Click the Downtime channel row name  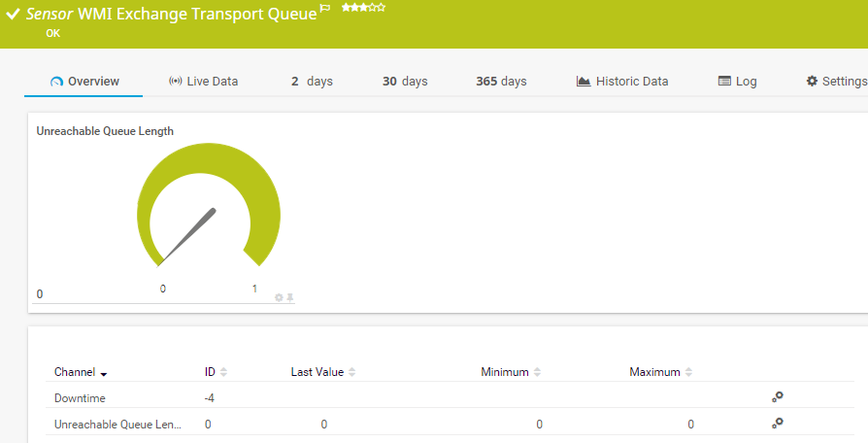(80, 398)
